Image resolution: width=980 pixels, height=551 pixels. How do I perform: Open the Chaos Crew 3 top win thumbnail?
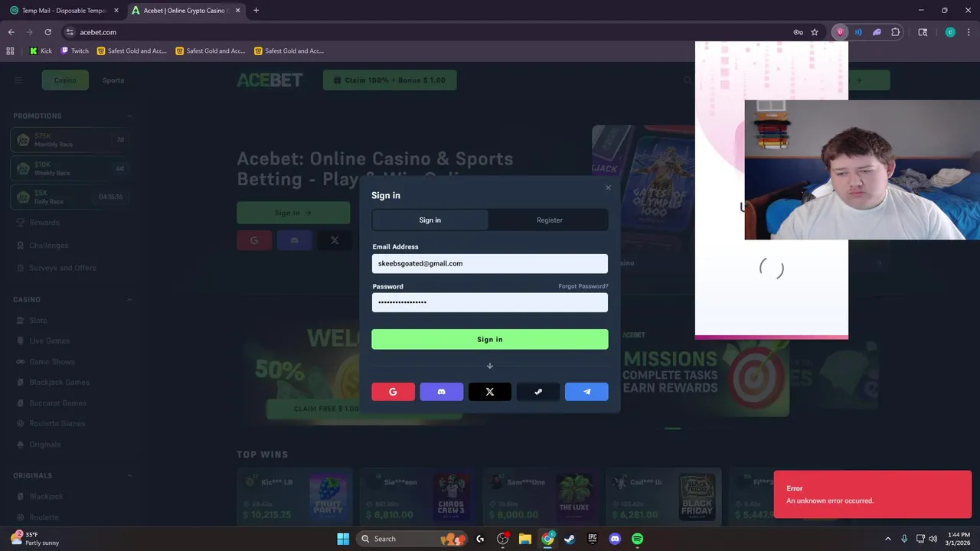click(451, 497)
